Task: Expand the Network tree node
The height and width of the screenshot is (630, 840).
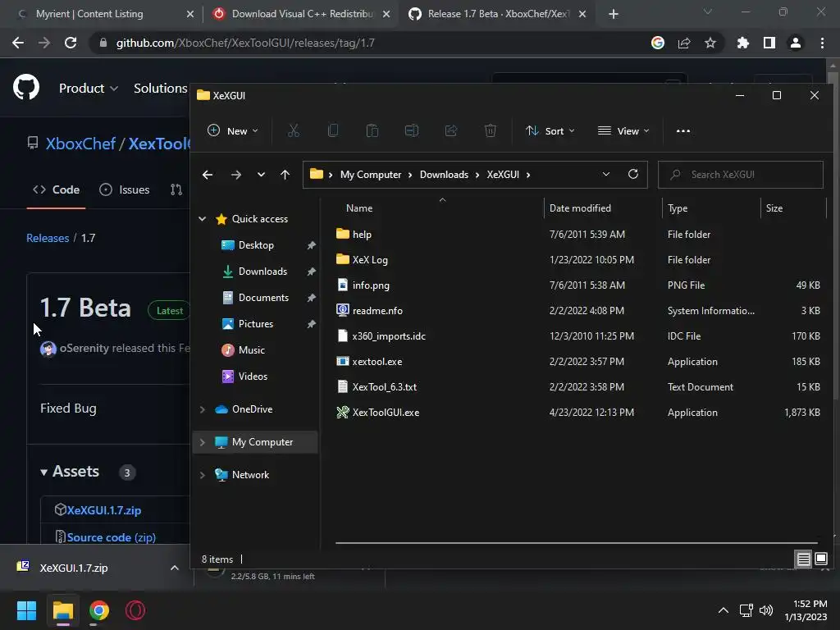Action: point(203,475)
